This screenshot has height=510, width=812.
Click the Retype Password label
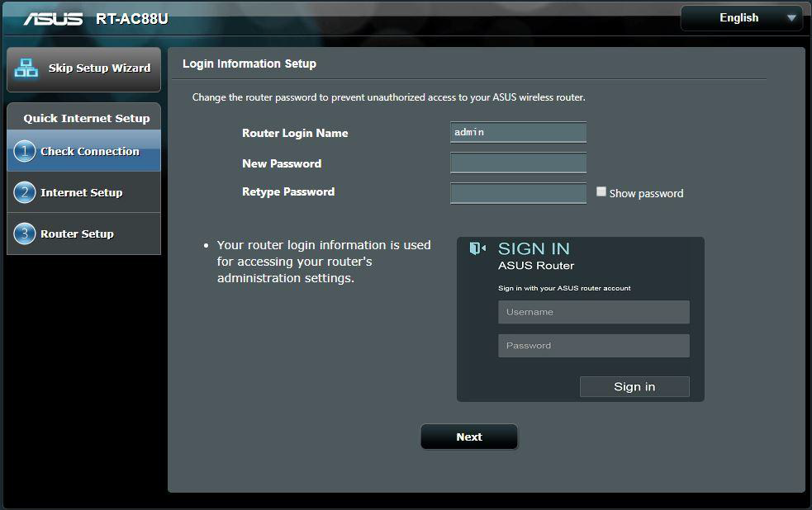[288, 192]
